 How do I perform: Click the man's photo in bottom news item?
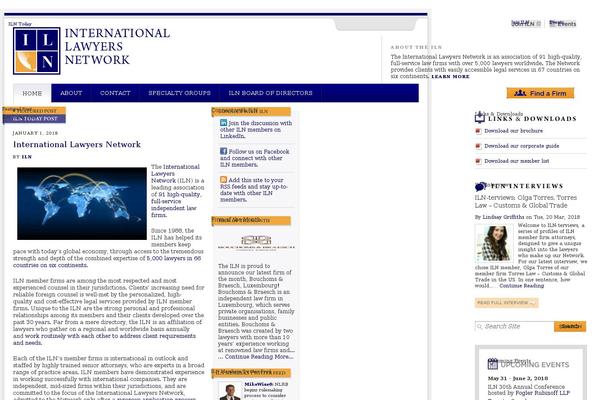[230, 391]
